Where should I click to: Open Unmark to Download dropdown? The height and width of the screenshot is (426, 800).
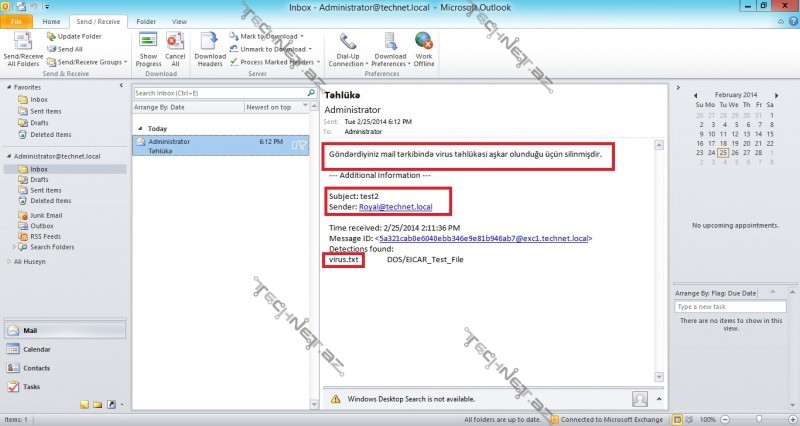(x=270, y=49)
